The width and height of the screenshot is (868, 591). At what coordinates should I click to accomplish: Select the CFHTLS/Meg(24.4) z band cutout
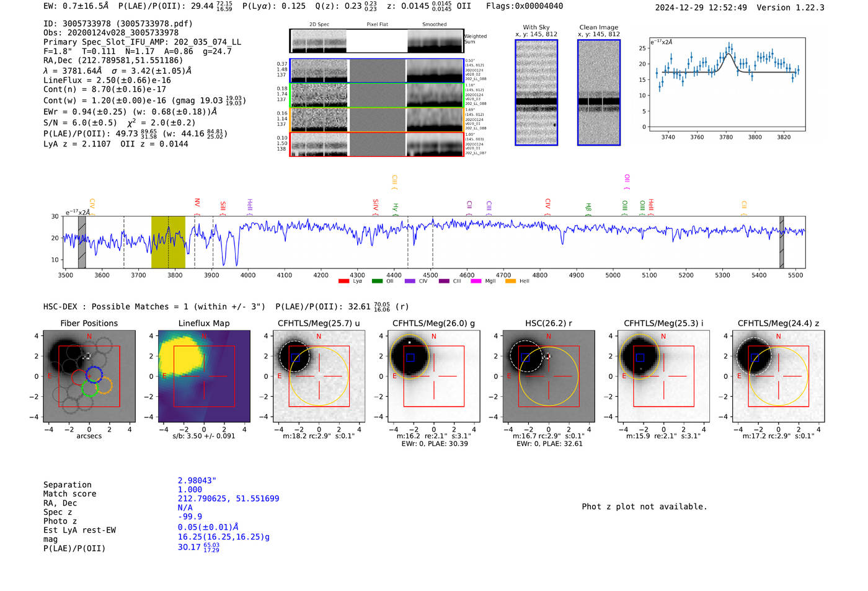[x=779, y=376]
